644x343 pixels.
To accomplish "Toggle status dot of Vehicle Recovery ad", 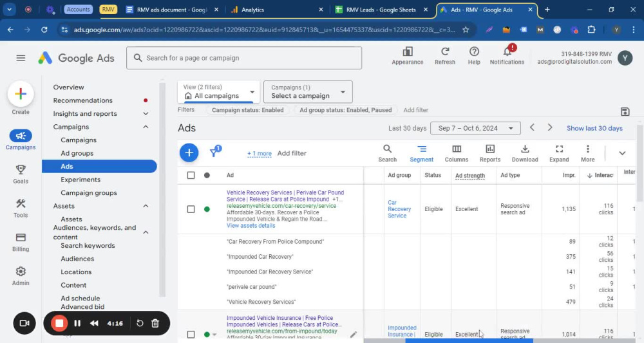I will [x=207, y=209].
